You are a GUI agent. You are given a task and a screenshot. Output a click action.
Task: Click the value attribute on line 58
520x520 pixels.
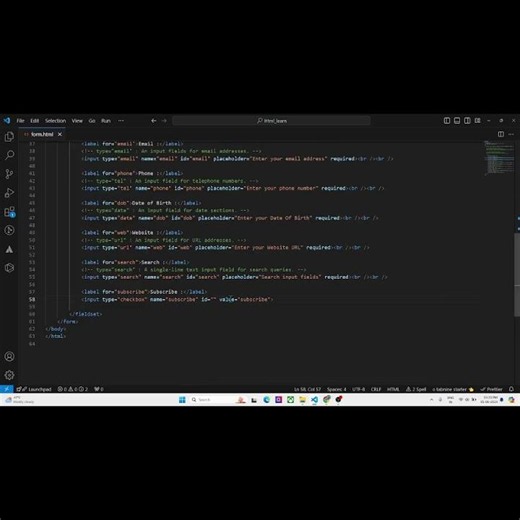click(x=227, y=299)
